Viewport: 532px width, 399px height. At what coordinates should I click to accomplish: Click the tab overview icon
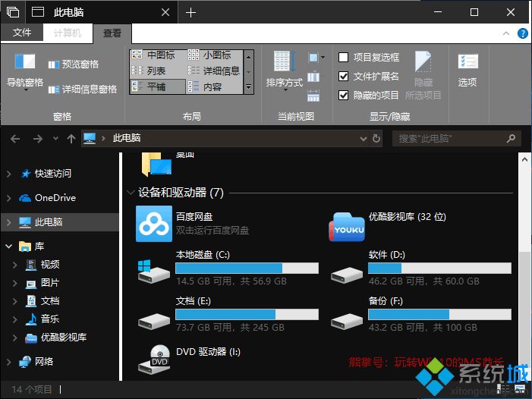tap(13, 12)
